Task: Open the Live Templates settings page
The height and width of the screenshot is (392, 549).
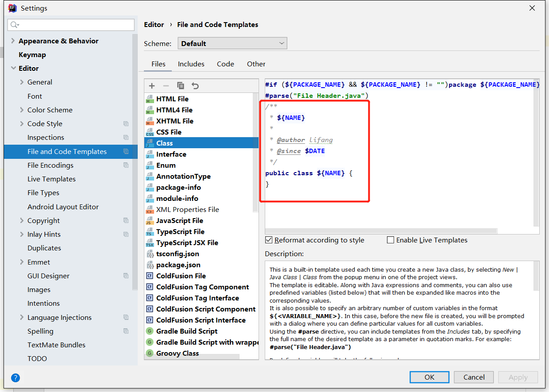Action: [51, 179]
